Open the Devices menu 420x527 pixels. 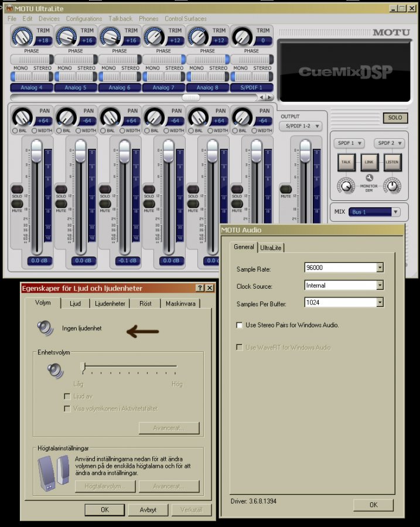tap(49, 19)
